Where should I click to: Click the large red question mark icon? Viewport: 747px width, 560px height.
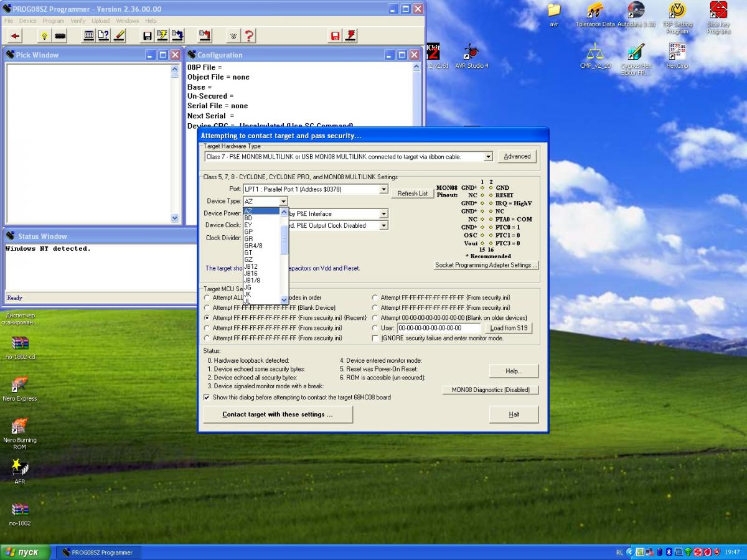(248, 35)
